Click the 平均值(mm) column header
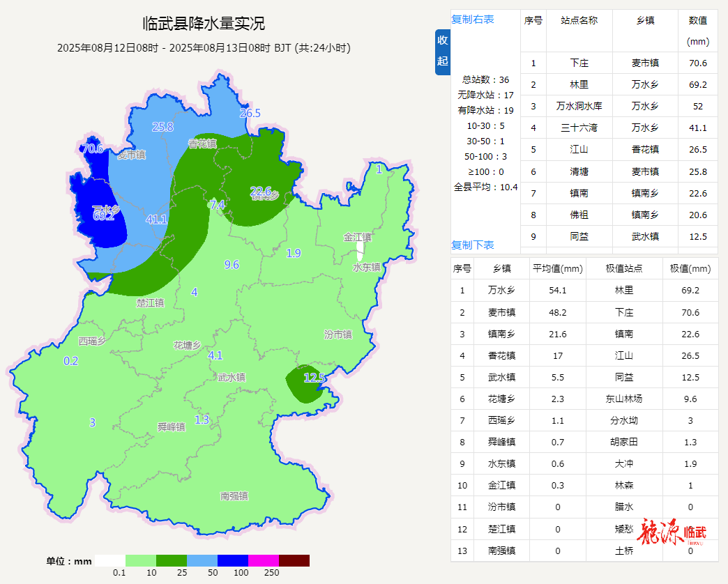Screen dimensions: 728x584 (557, 269)
